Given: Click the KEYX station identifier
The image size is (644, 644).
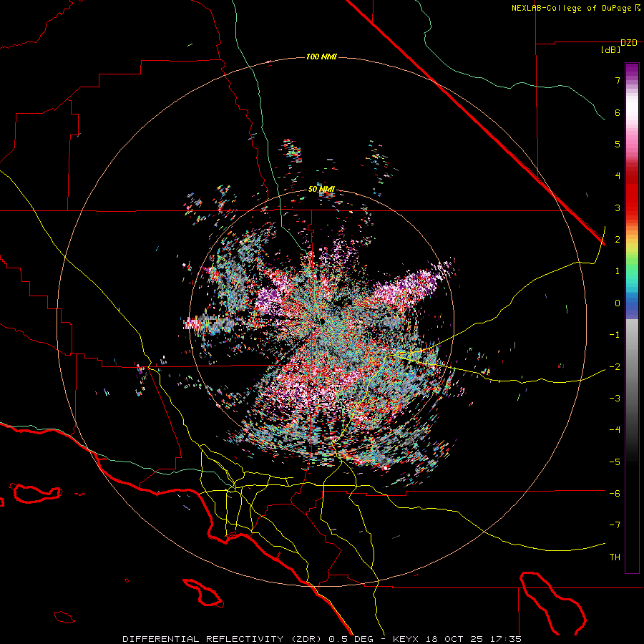Looking at the screenshot, I should (x=406, y=639).
